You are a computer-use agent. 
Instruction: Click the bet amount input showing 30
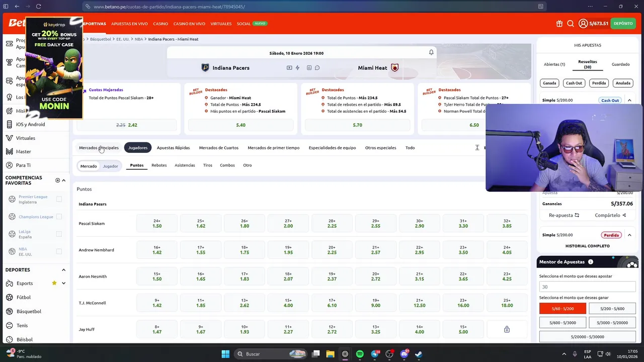pyautogui.click(x=587, y=287)
